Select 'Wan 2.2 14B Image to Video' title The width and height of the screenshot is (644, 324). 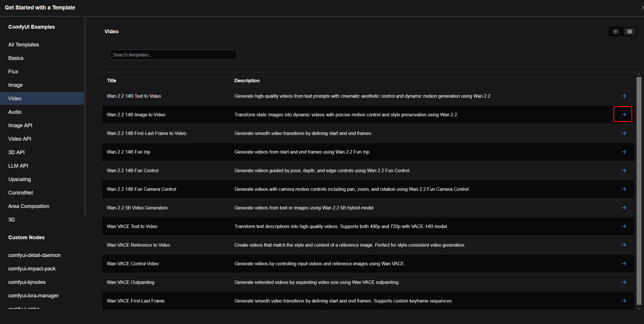point(136,115)
